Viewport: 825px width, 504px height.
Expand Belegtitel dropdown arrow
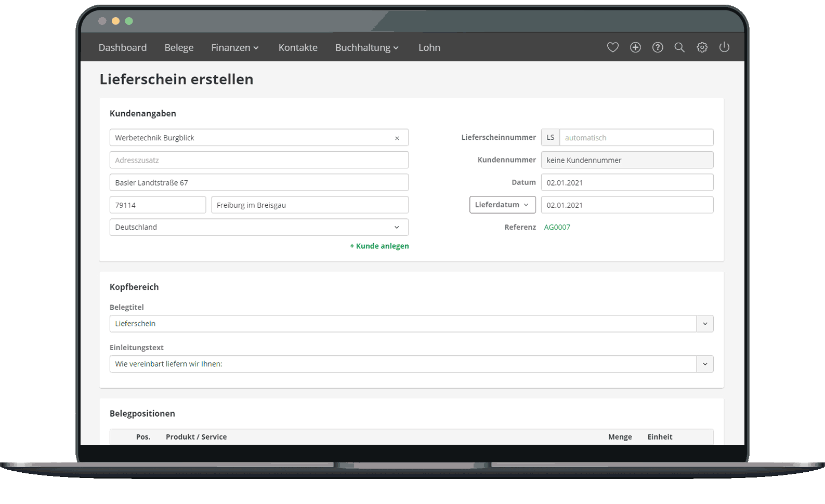(705, 324)
